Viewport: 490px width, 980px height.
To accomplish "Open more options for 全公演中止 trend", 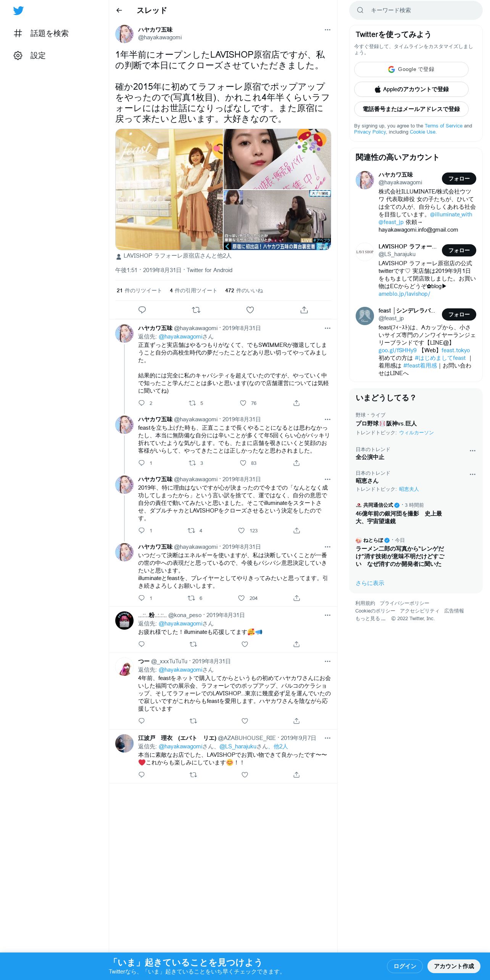I will (x=472, y=451).
